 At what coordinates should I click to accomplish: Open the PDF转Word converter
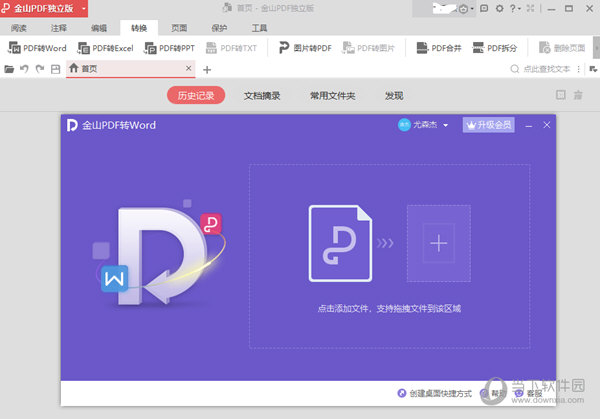click(x=37, y=48)
